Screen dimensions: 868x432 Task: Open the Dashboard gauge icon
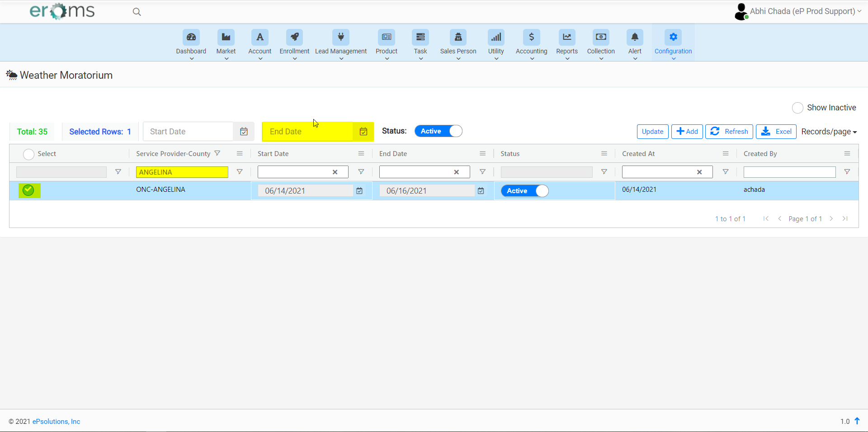pos(191,37)
